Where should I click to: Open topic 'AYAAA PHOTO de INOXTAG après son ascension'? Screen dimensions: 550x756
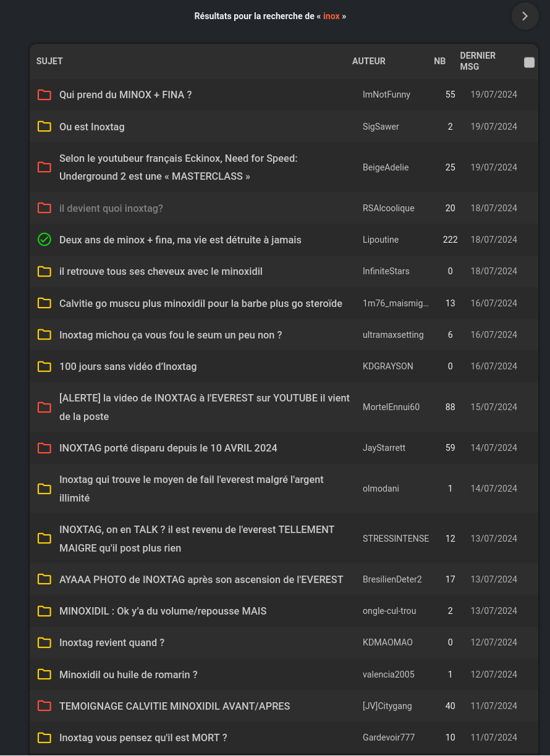[201, 579]
